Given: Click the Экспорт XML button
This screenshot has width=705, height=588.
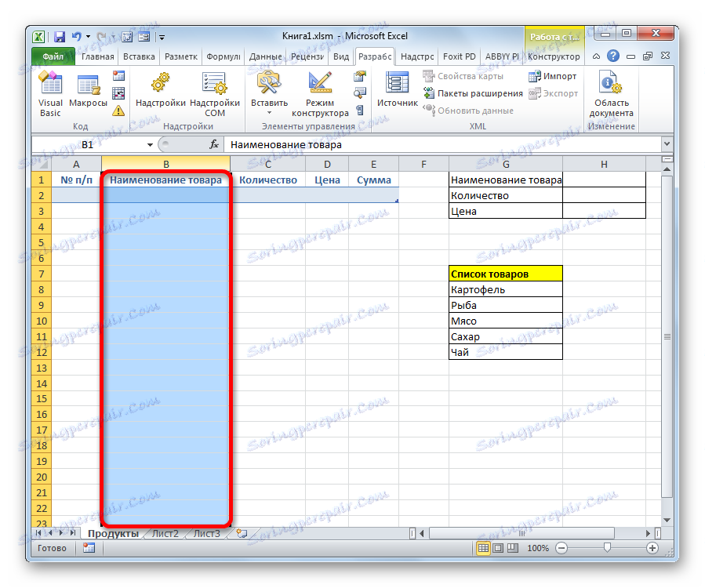Looking at the screenshot, I should pyautogui.click(x=554, y=93).
